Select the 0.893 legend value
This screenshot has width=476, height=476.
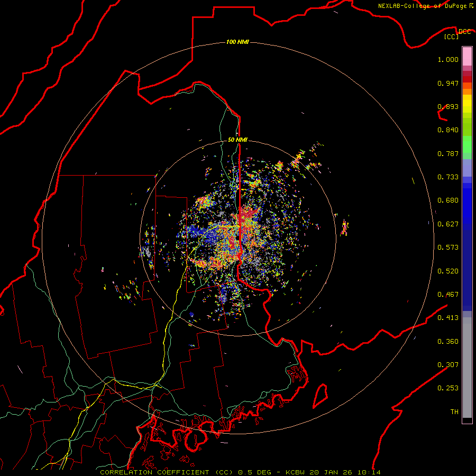click(x=448, y=106)
